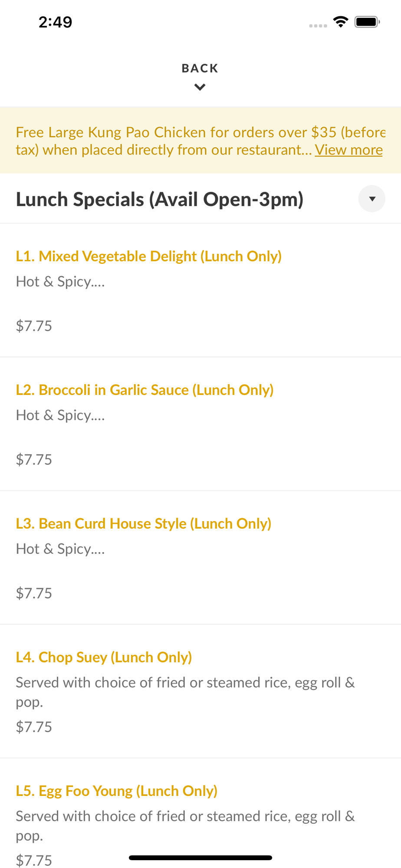The width and height of the screenshot is (401, 868).
Task: Tap the $7.75 price under Mixed Vegetable Delight
Action: (34, 326)
